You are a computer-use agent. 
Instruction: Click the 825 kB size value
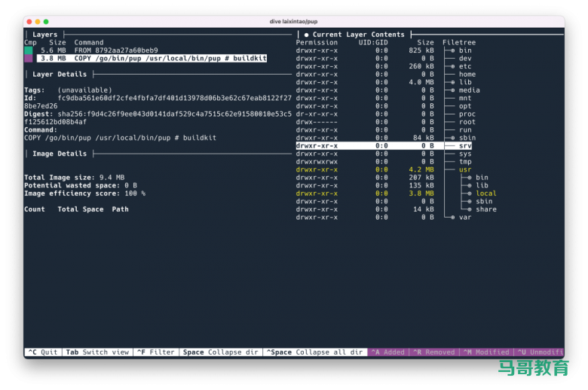pos(421,50)
